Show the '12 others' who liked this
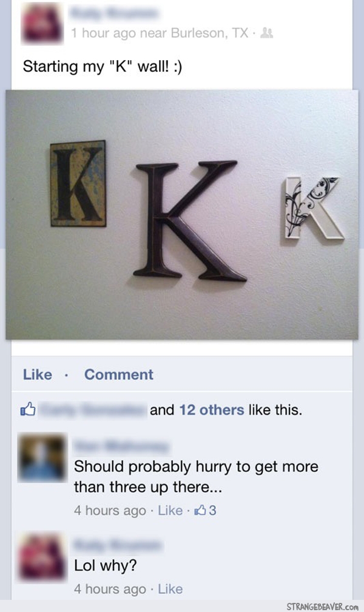The image size is (364, 612). [x=212, y=410]
